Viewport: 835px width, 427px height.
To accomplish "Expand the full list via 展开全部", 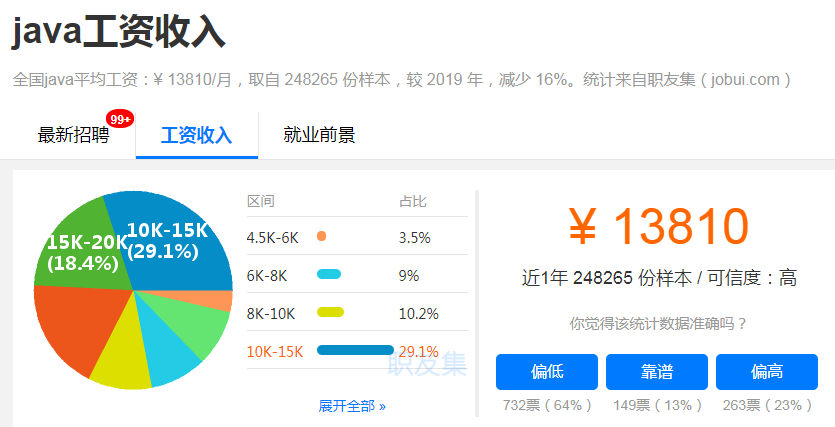I will pos(352,406).
